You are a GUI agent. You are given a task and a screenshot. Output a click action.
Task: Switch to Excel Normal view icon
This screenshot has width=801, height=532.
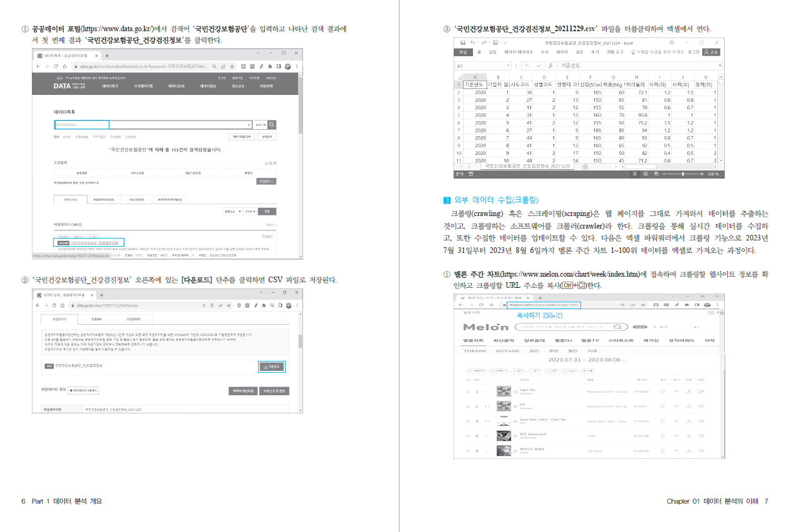(x=635, y=174)
